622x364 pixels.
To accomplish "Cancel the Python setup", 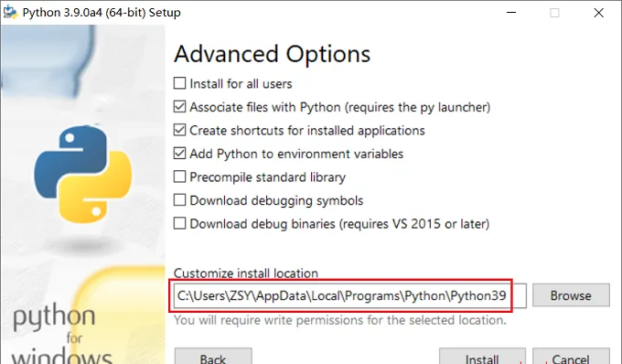I will pos(571,356).
